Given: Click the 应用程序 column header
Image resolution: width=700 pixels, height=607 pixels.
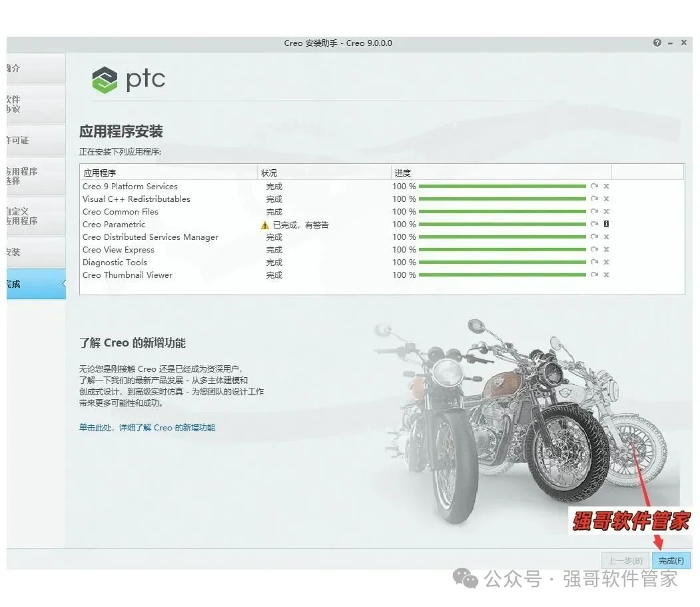Looking at the screenshot, I should [x=169, y=173].
